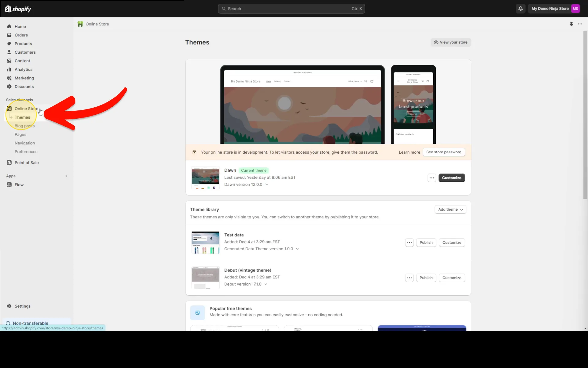Expand Dawn version 12.0.0 details
This screenshot has height=368, width=588.
pos(267,185)
